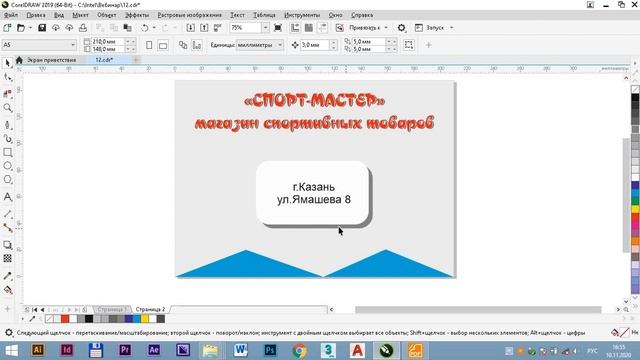Toggle guidelines display button

[322, 28]
